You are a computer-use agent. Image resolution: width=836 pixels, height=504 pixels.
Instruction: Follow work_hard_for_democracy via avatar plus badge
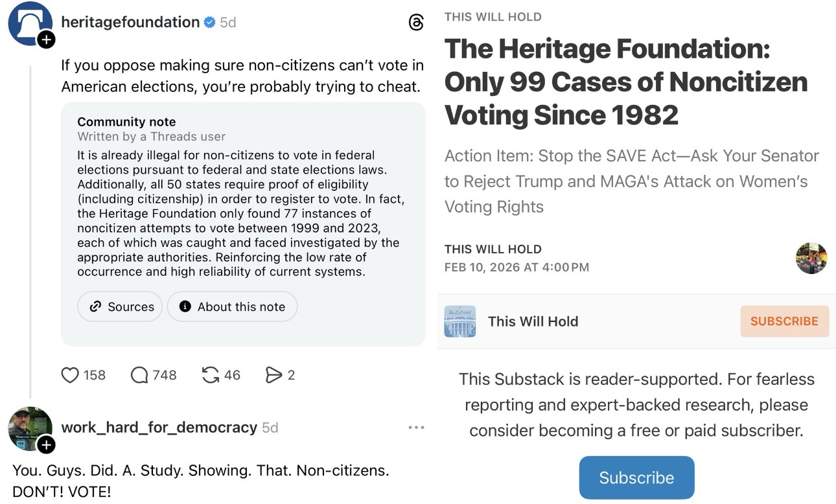coord(46,444)
